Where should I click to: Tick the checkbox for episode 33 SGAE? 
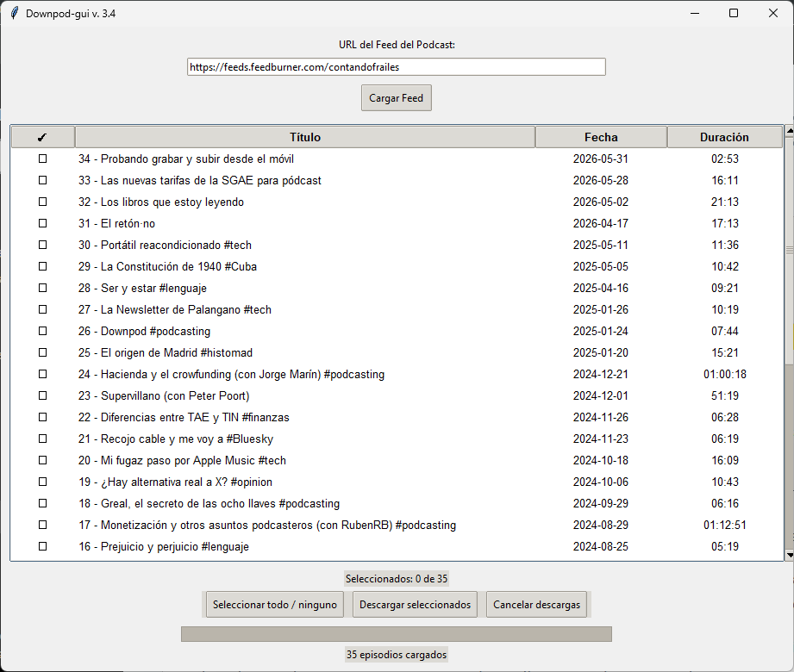(42, 180)
